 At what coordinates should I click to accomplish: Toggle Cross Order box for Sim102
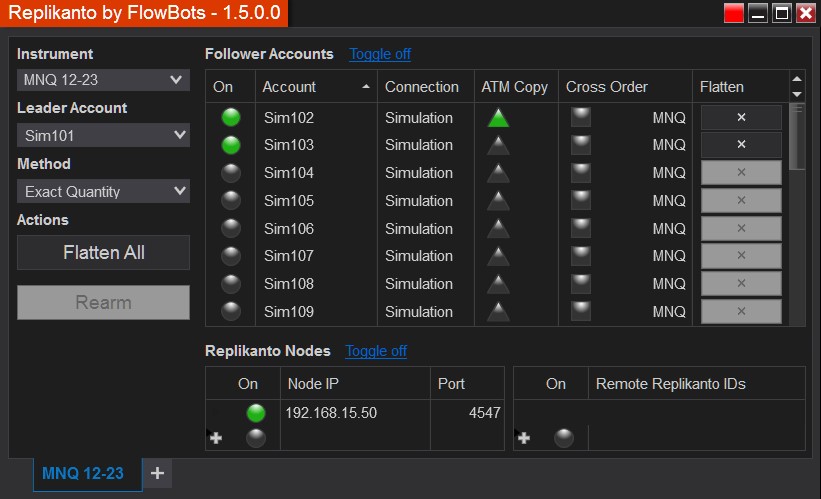[581, 117]
